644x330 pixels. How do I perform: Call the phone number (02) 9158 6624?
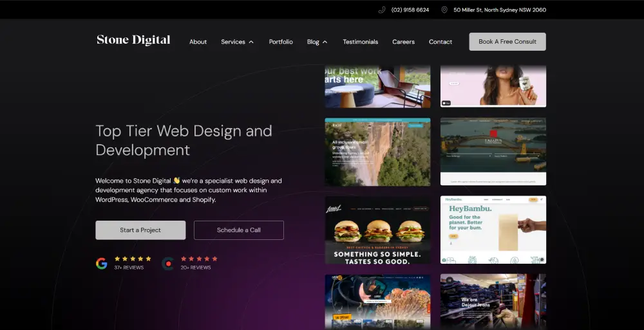click(410, 10)
